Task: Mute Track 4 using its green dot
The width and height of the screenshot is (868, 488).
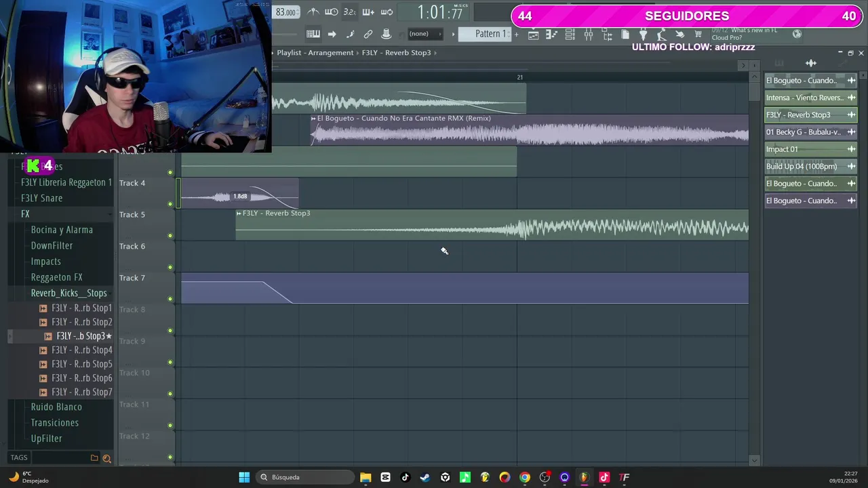Action: click(170, 204)
